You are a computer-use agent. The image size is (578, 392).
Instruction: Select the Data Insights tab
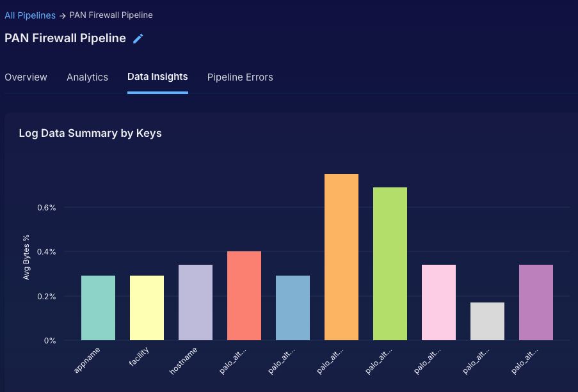click(157, 77)
